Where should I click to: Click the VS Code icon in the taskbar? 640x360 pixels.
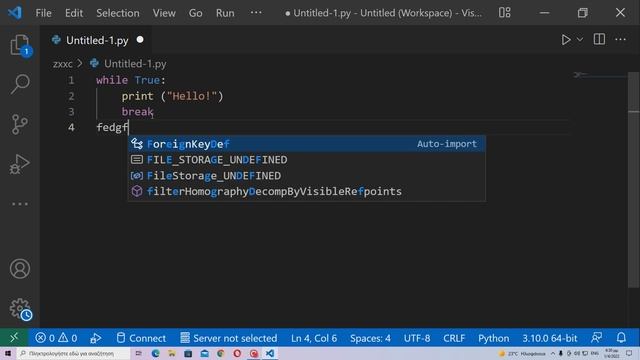tap(270, 353)
